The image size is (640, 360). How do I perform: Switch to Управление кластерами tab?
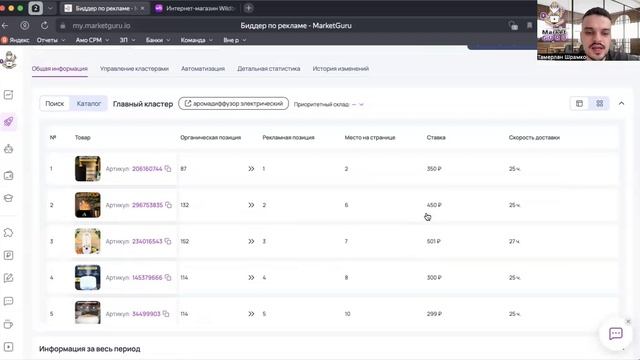point(134,69)
